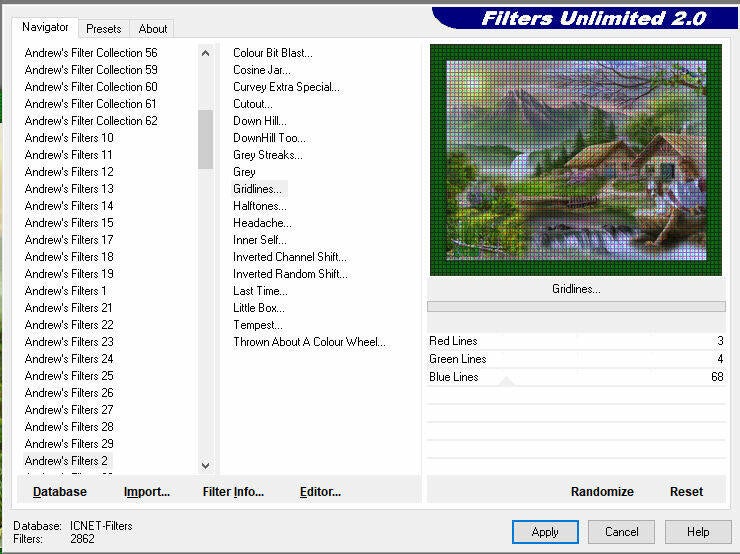Viewport: 740px width, 554px height.
Task: Click the Import... button
Action: pos(147,492)
